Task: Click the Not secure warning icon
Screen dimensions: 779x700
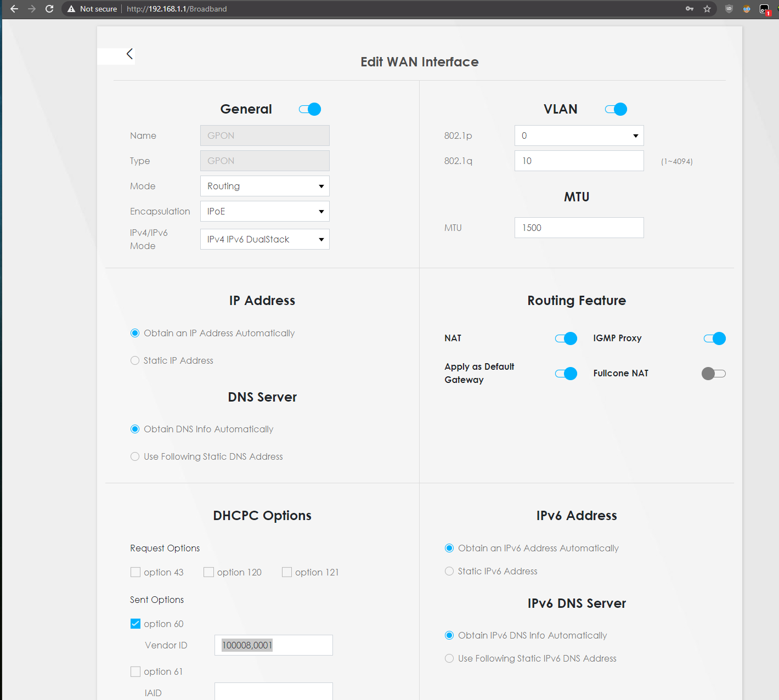Action: point(71,9)
